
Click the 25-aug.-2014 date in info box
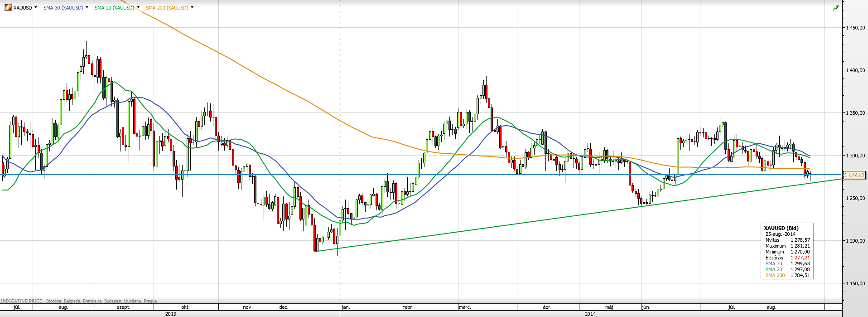[781, 234]
